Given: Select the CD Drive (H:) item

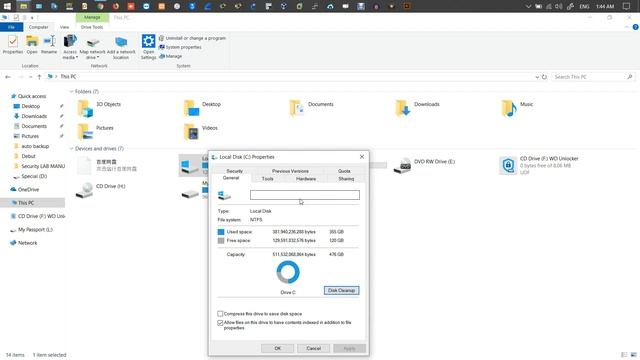Looking at the screenshot, I should [101, 190].
